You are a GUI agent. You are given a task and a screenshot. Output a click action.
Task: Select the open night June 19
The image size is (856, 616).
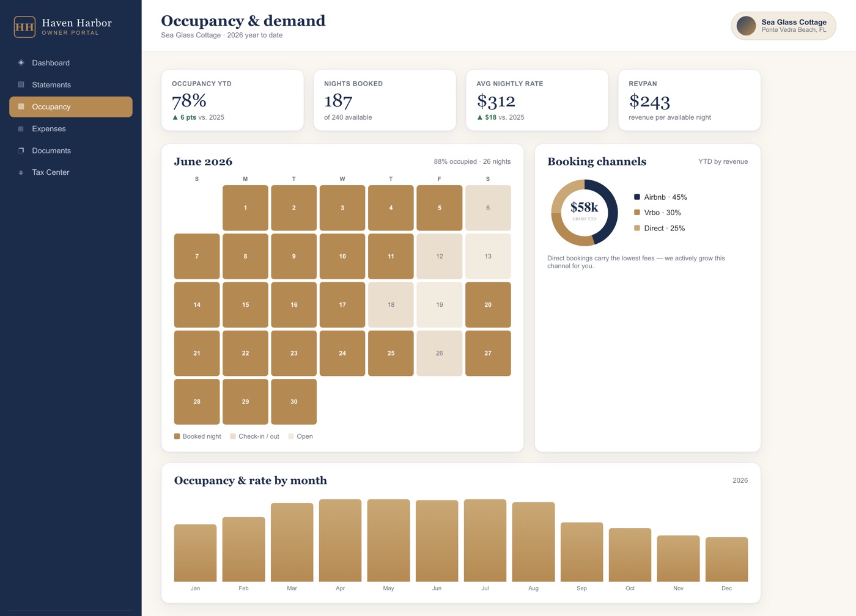pyautogui.click(x=440, y=305)
